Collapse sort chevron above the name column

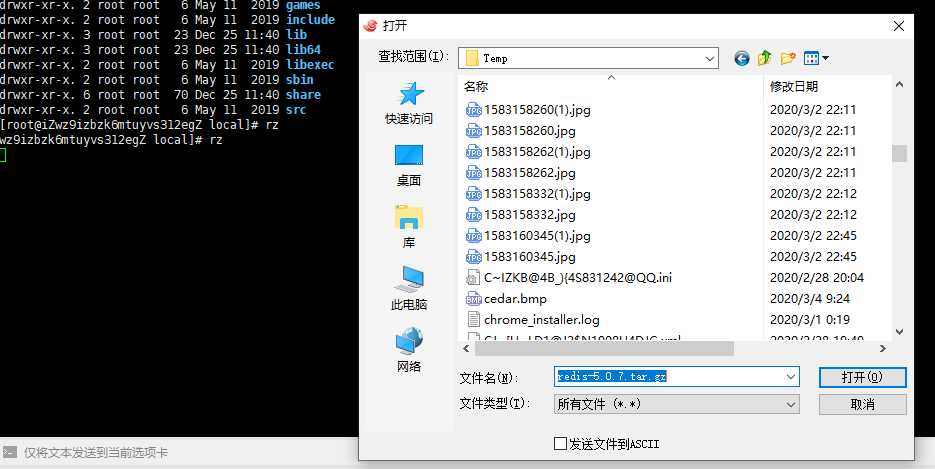tap(611, 77)
